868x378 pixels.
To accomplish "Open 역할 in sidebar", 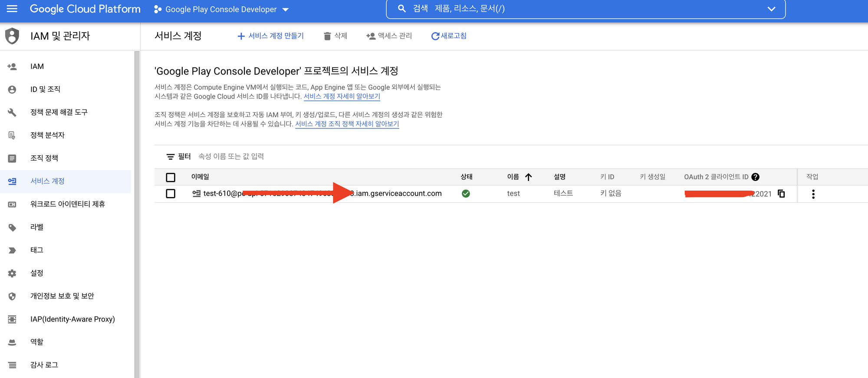I will (37, 342).
